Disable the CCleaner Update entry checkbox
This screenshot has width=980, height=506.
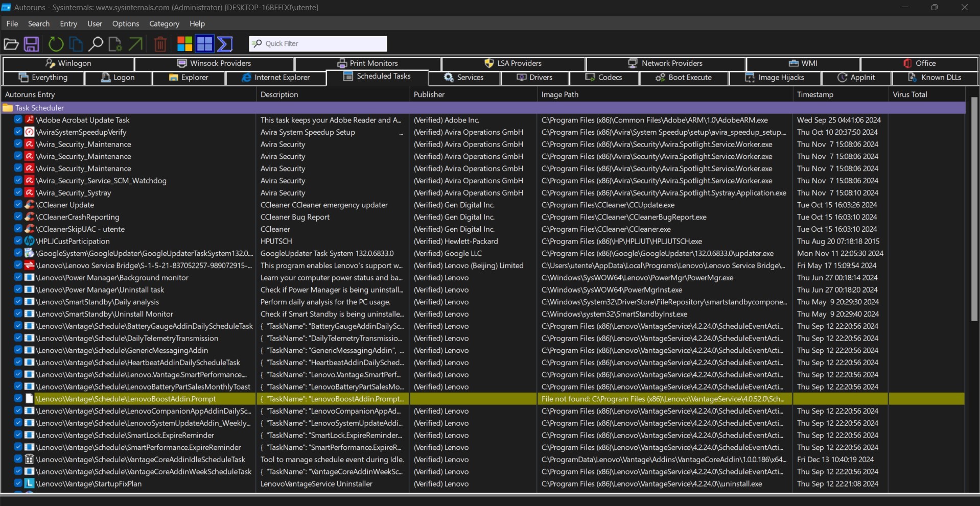(x=18, y=205)
